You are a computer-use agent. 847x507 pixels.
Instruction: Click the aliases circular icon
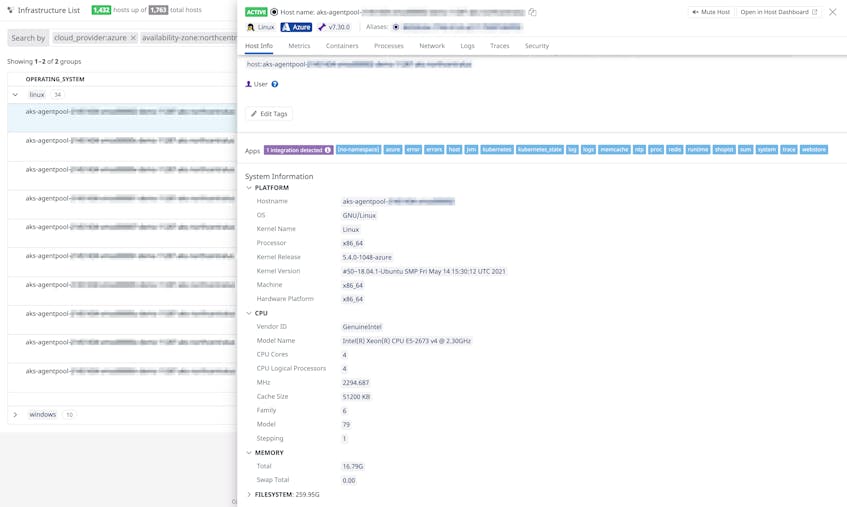pyautogui.click(x=396, y=27)
